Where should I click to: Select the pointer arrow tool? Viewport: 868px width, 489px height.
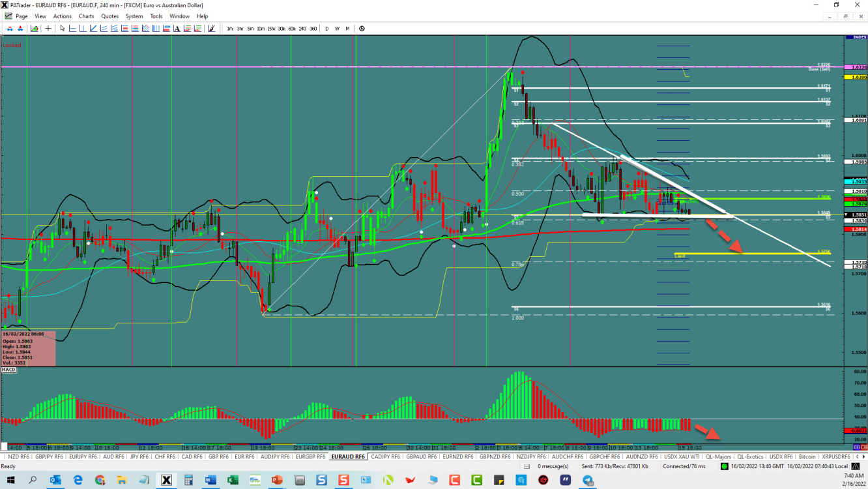[63, 28]
